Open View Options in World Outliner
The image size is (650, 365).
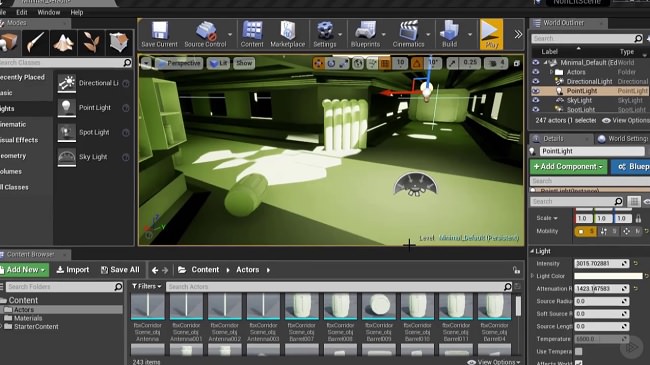pyautogui.click(x=626, y=120)
